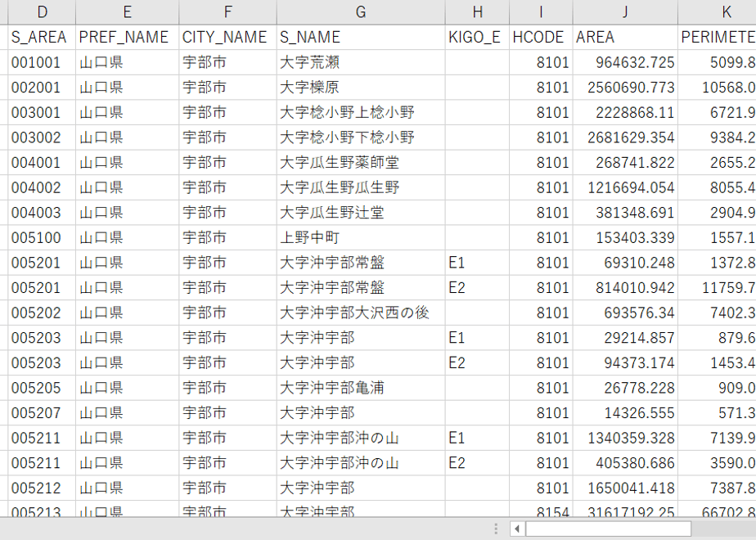
Task: Click E2 in the 405380.686 row
Action: 477,463
